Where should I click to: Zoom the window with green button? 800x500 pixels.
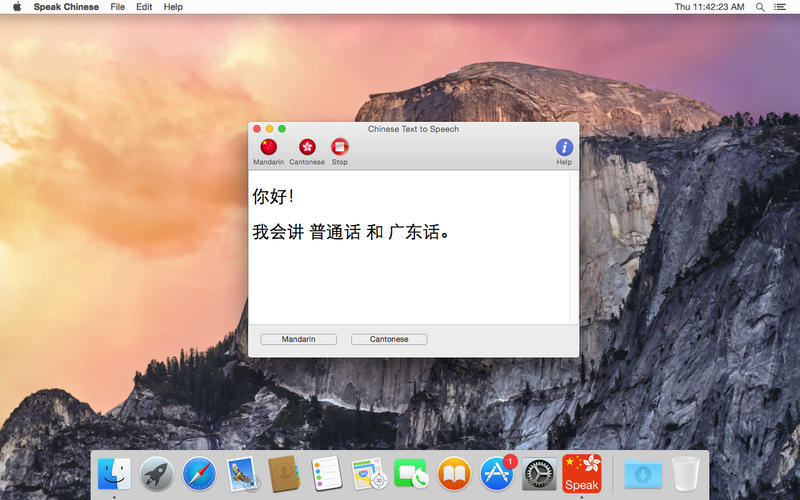pos(282,129)
